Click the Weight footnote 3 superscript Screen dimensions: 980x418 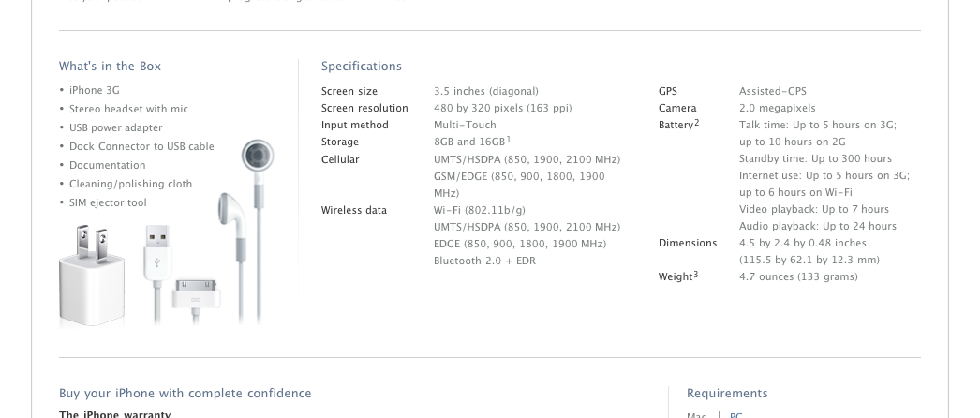click(x=695, y=275)
